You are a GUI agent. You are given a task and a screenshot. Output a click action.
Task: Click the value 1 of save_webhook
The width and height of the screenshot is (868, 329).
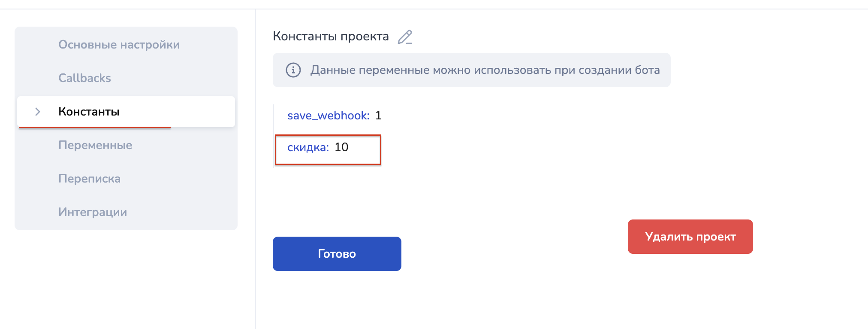pyautogui.click(x=378, y=116)
